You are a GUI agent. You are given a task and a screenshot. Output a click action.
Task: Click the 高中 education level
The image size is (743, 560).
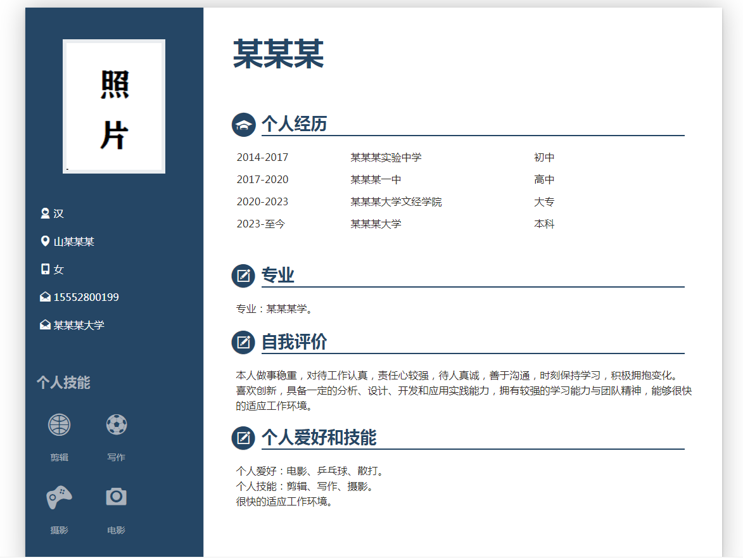click(x=544, y=180)
